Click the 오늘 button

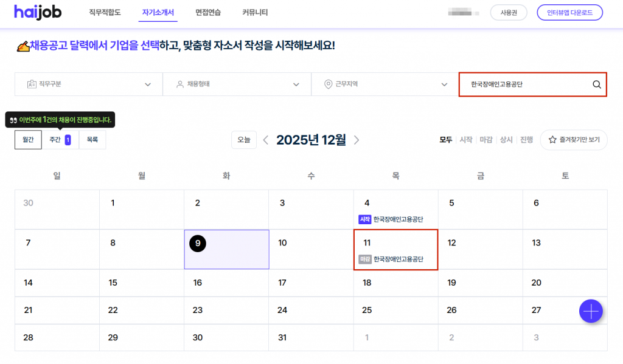(243, 140)
